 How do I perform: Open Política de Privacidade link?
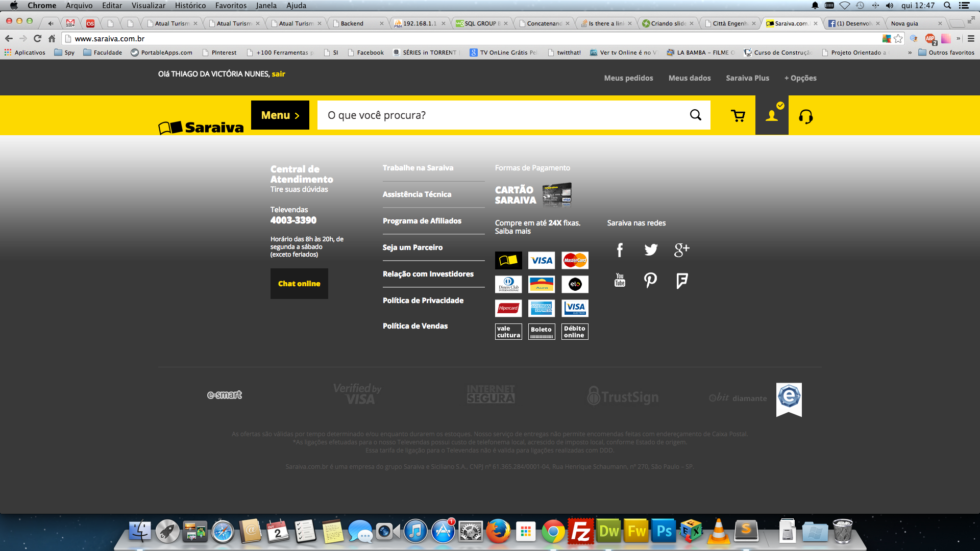[423, 300]
